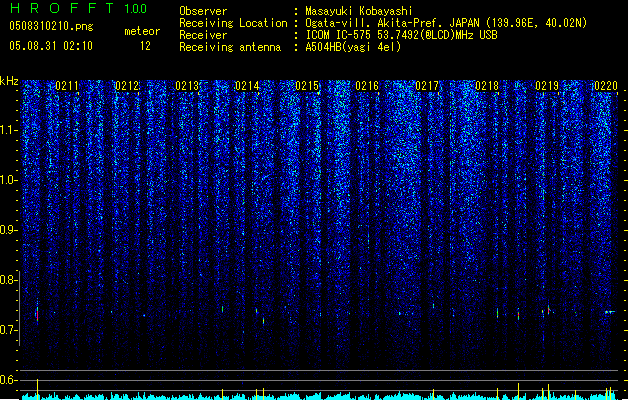Click the meteor label
The width and height of the screenshot is (629, 400).
[142, 31]
